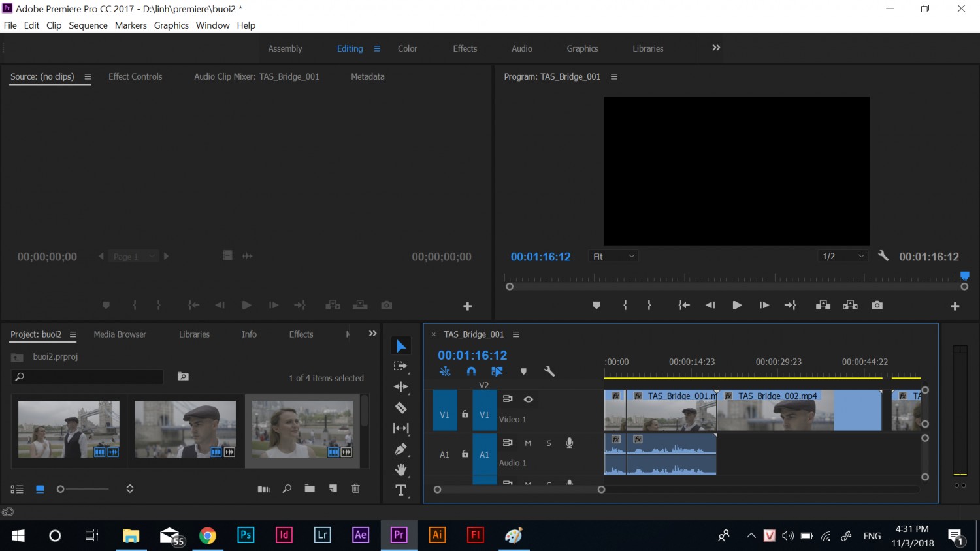Add marker in timeline panel

pos(523,371)
